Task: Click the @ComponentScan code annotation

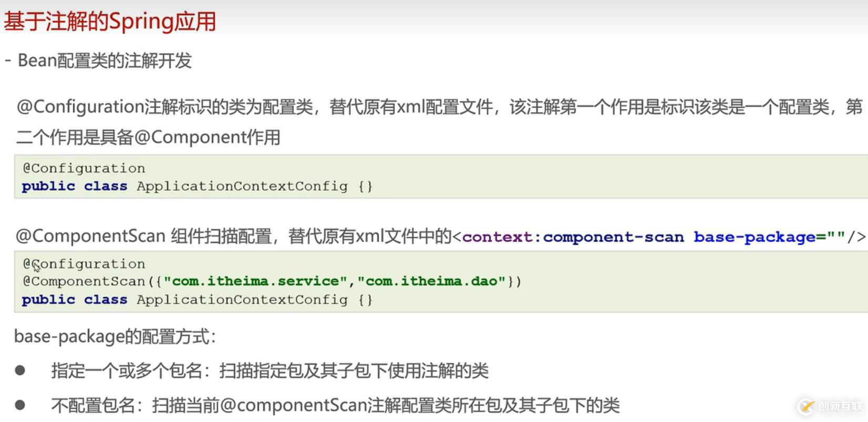Action: click(x=84, y=281)
